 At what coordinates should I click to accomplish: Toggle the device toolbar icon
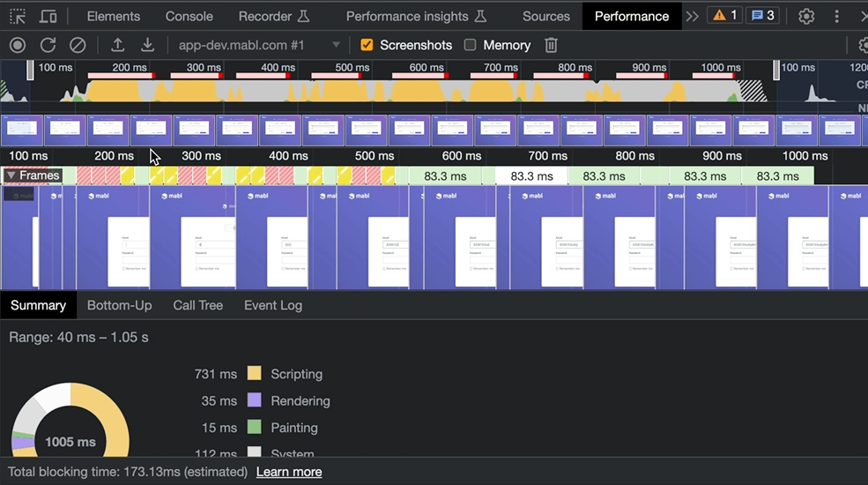pos(48,17)
